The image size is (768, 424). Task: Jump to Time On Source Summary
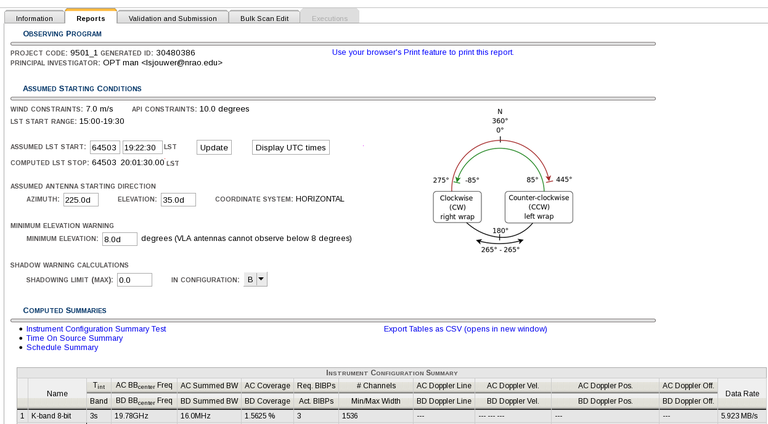(74, 338)
